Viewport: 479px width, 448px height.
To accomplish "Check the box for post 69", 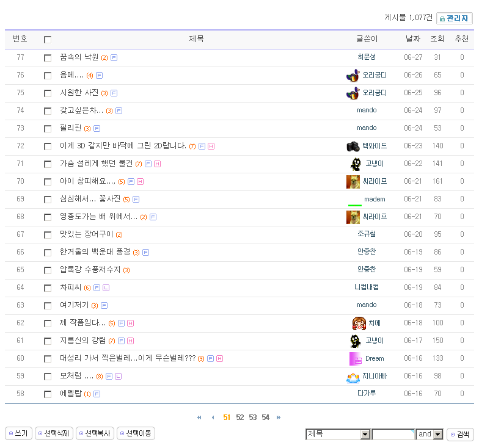I will pyautogui.click(x=48, y=200).
